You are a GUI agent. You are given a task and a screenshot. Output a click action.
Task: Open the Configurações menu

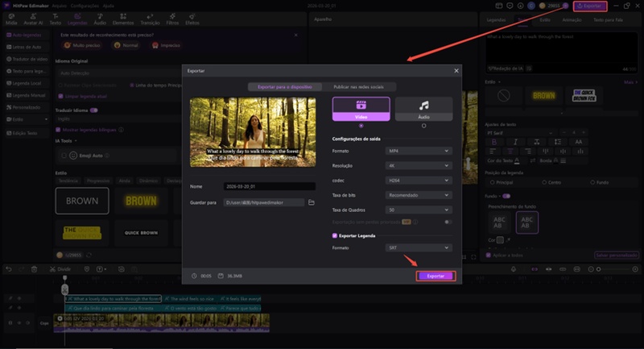[85, 6]
